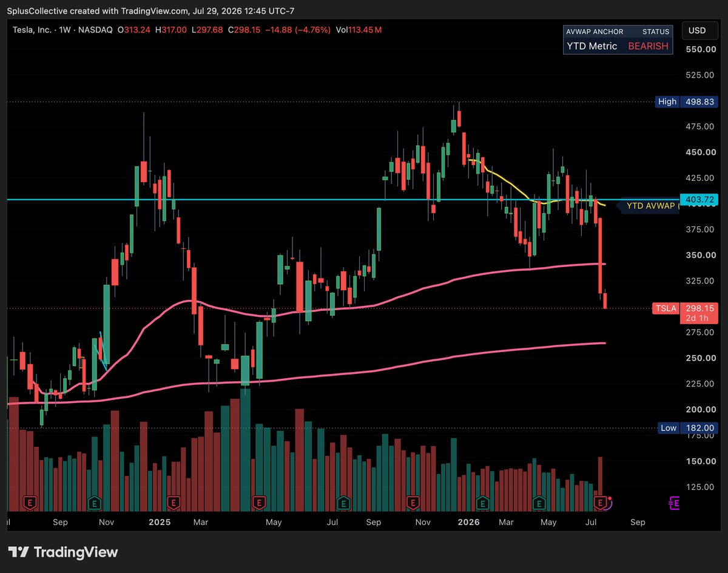Click the YTD Metric anchor cell
This screenshot has height=573, width=728.
coord(592,46)
